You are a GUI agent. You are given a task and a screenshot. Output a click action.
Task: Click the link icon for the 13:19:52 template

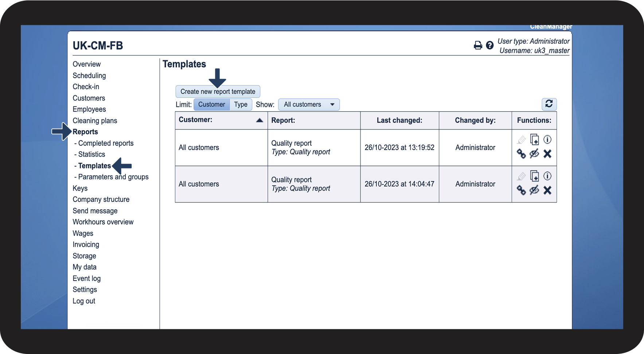pyautogui.click(x=521, y=154)
